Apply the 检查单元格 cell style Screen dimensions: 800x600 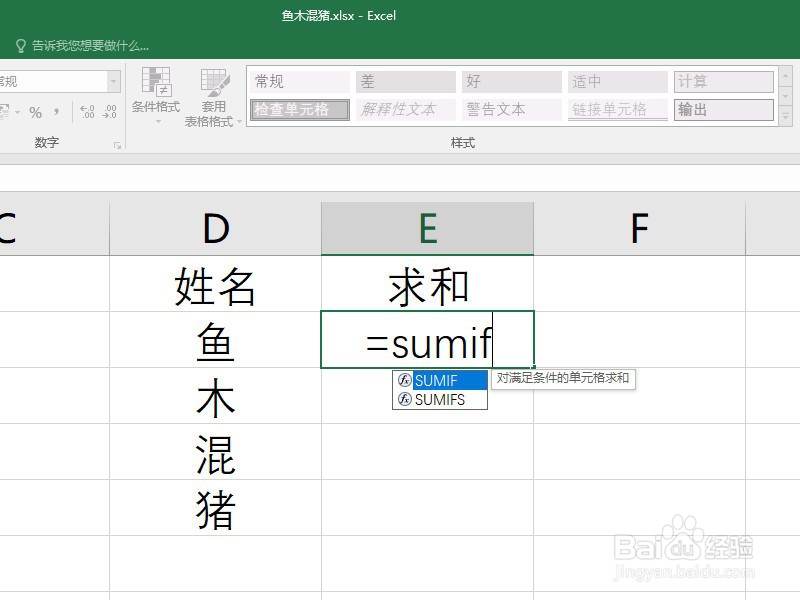click(300, 110)
